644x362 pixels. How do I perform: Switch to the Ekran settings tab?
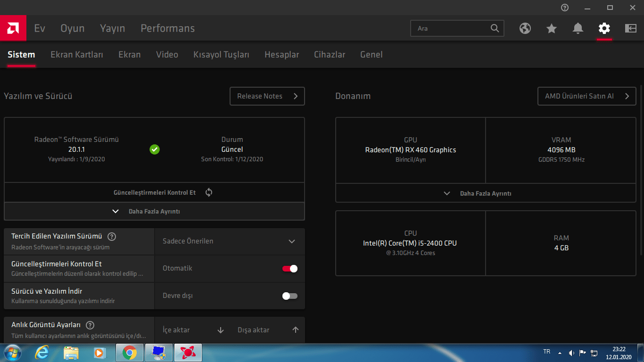130,55
